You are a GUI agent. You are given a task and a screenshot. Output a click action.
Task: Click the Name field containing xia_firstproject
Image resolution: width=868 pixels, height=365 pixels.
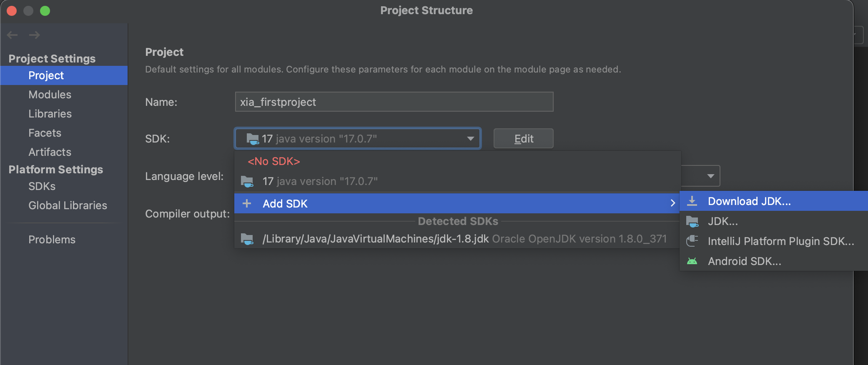[394, 102]
